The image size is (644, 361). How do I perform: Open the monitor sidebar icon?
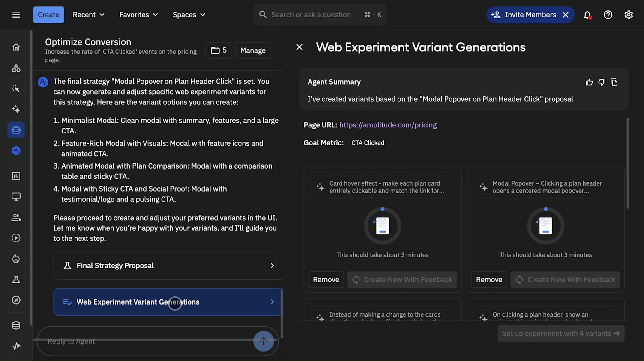16,197
